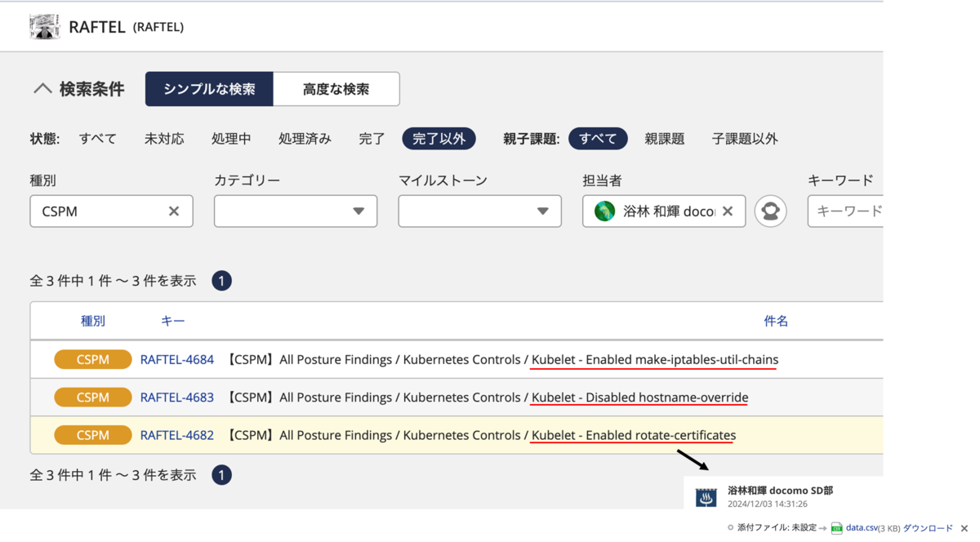The image size is (980, 542).
Task: Click the RAFTEL project title
Action: click(97, 27)
